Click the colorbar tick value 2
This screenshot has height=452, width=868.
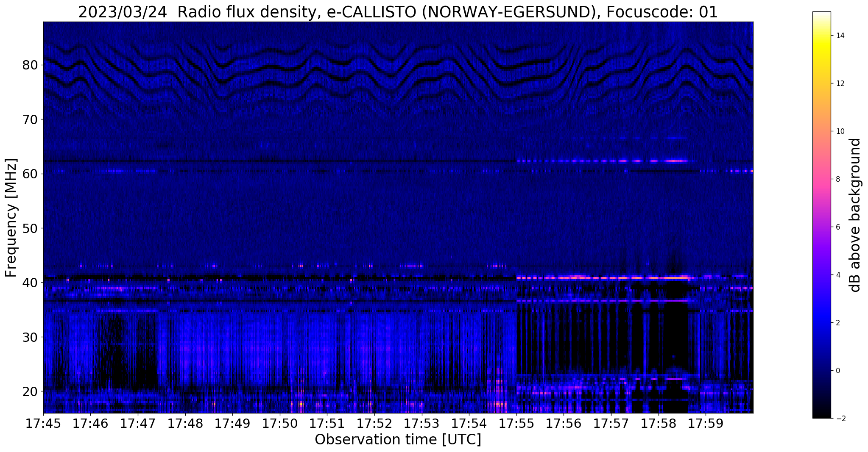pyautogui.click(x=838, y=323)
